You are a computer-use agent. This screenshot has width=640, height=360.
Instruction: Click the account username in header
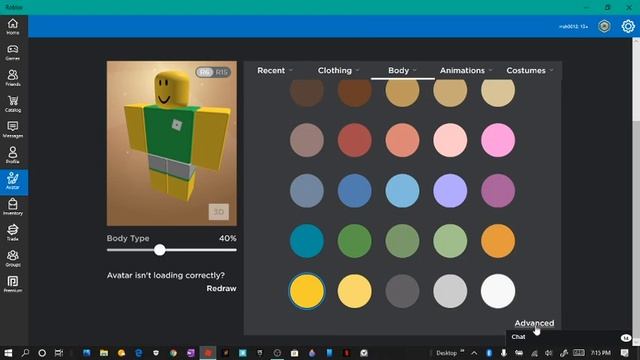573,27
